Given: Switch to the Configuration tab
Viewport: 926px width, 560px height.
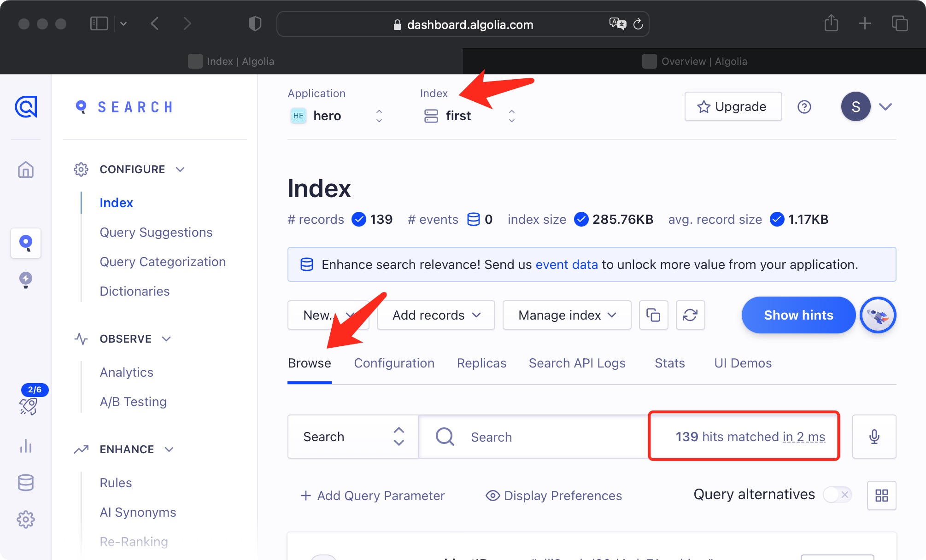Looking at the screenshot, I should click(394, 363).
